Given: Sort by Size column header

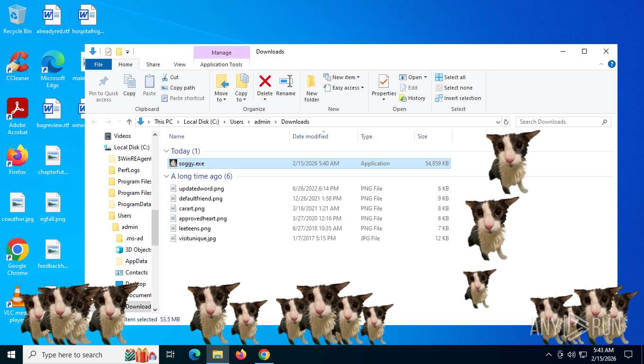Looking at the screenshot, I should point(433,136).
